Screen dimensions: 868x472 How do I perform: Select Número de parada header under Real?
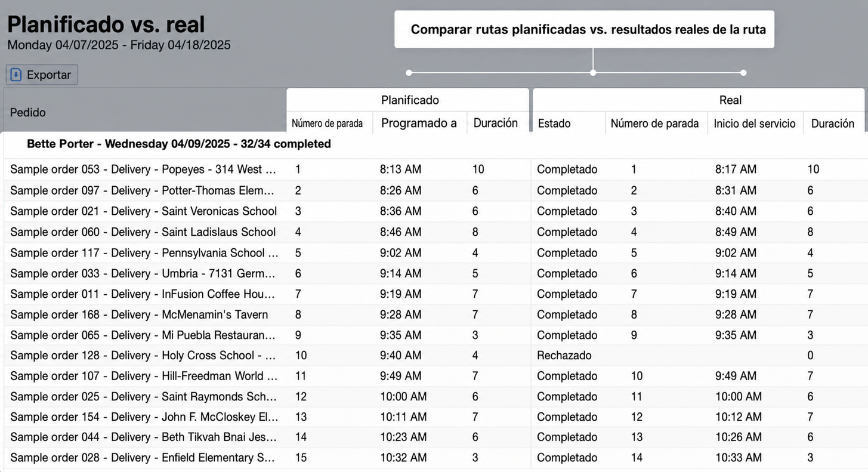[654, 124]
